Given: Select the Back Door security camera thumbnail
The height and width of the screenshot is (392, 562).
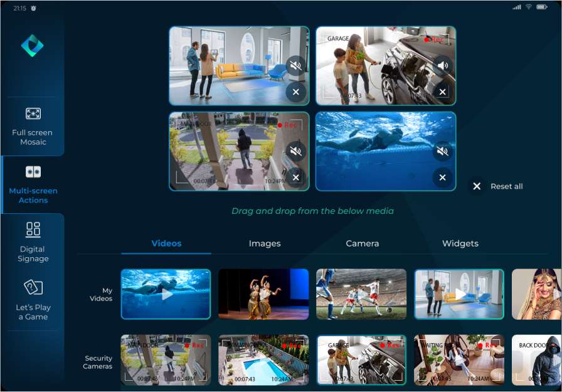Looking at the screenshot, I should (x=536, y=360).
